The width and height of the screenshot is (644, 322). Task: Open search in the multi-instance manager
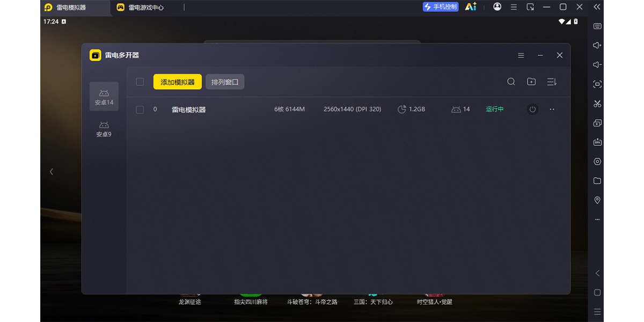pos(511,82)
